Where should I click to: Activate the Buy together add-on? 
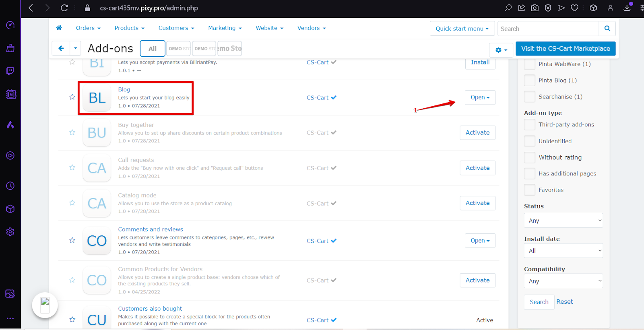[477, 133]
